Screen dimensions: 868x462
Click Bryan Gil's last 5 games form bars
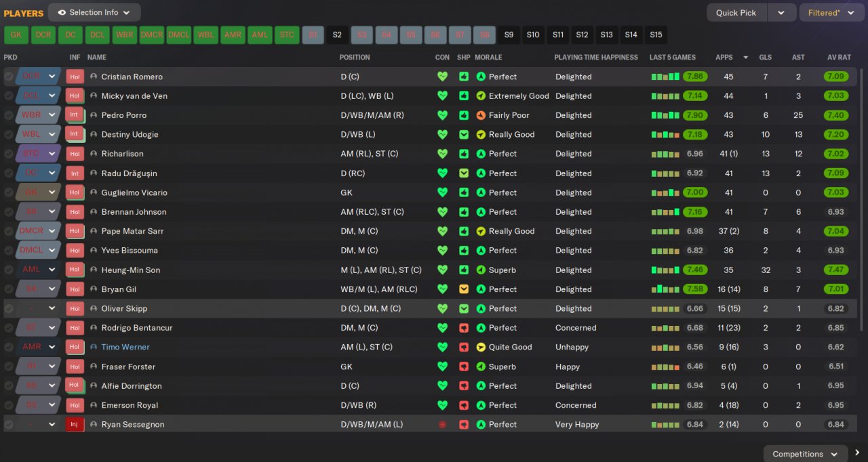[665, 289]
